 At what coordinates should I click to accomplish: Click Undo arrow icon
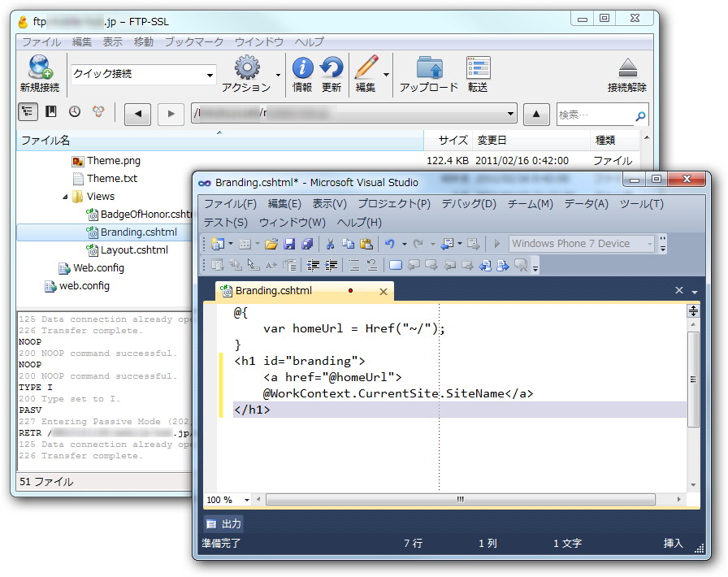[390, 244]
